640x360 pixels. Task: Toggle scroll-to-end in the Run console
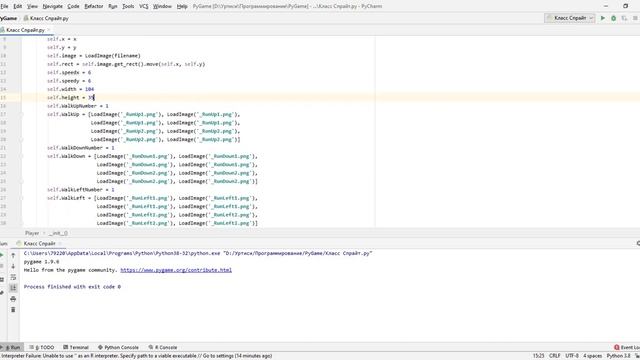coord(13,288)
